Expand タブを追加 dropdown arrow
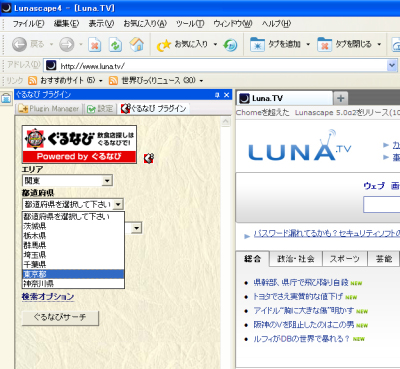Viewport: 400px width, 369px height. pyautogui.click(x=308, y=44)
